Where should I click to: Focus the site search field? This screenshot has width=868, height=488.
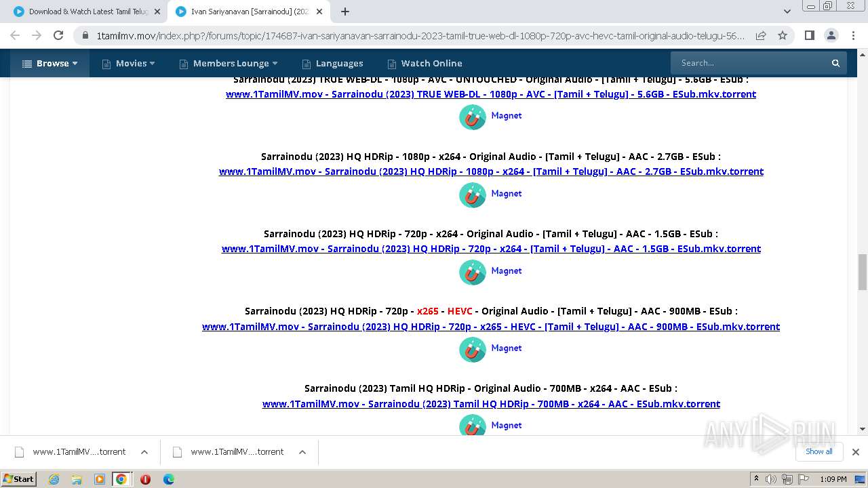tap(749, 63)
